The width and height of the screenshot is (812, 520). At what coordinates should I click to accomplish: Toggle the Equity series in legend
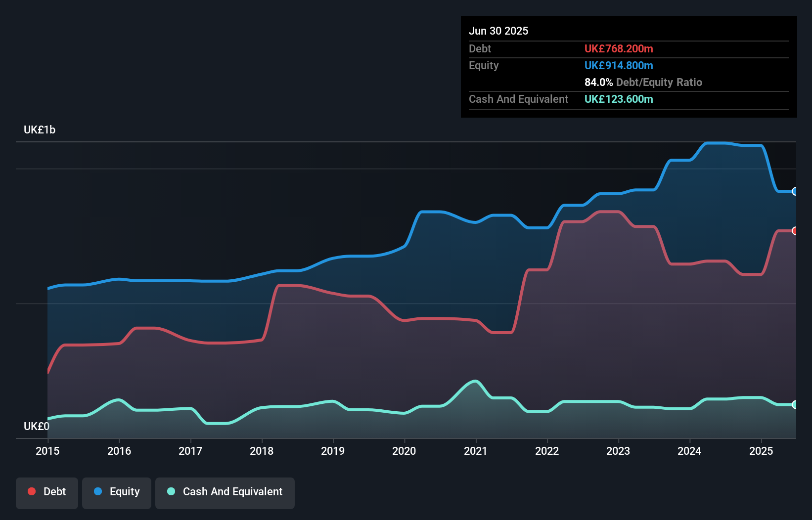pos(117,492)
